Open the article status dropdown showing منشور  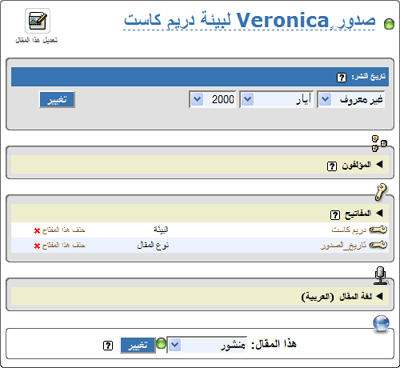[207, 345]
